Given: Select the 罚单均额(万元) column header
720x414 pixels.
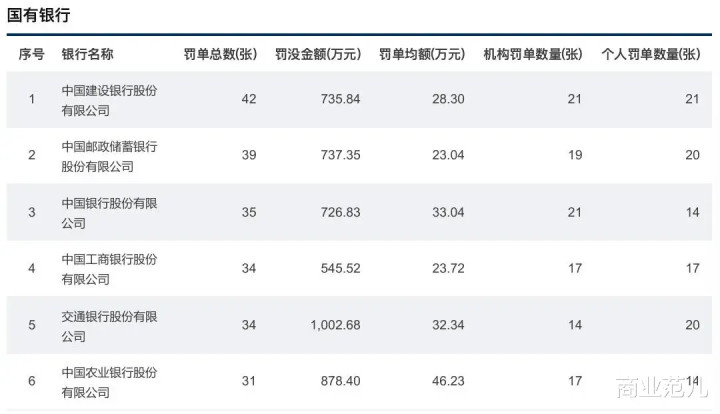Looking at the screenshot, I should pos(422,54).
